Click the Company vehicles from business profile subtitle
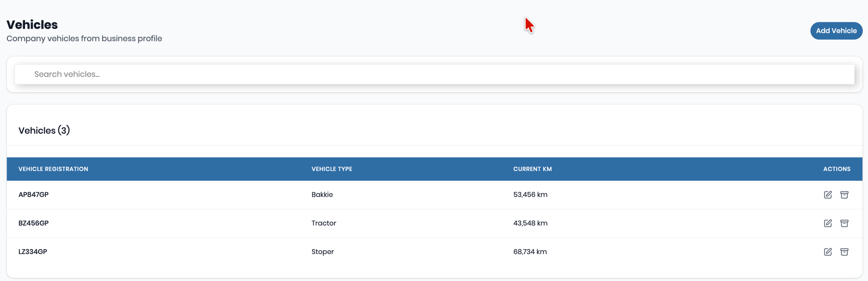Screen dimensions: 868x281 [x=84, y=39]
